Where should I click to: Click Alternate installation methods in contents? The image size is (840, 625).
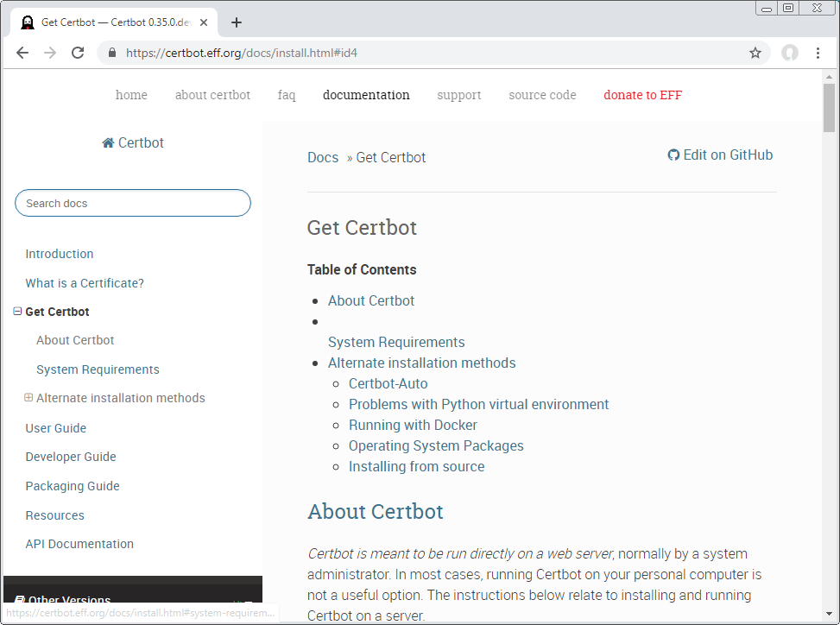coord(421,363)
